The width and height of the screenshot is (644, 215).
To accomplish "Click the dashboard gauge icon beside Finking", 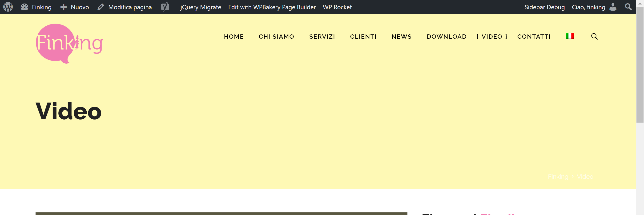I will coord(24,7).
